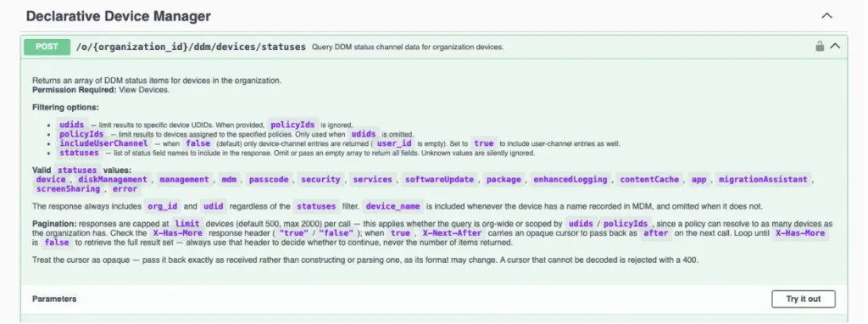868x324 pixels.
Task: Click the 'contentCache' status value
Action: 649,180
